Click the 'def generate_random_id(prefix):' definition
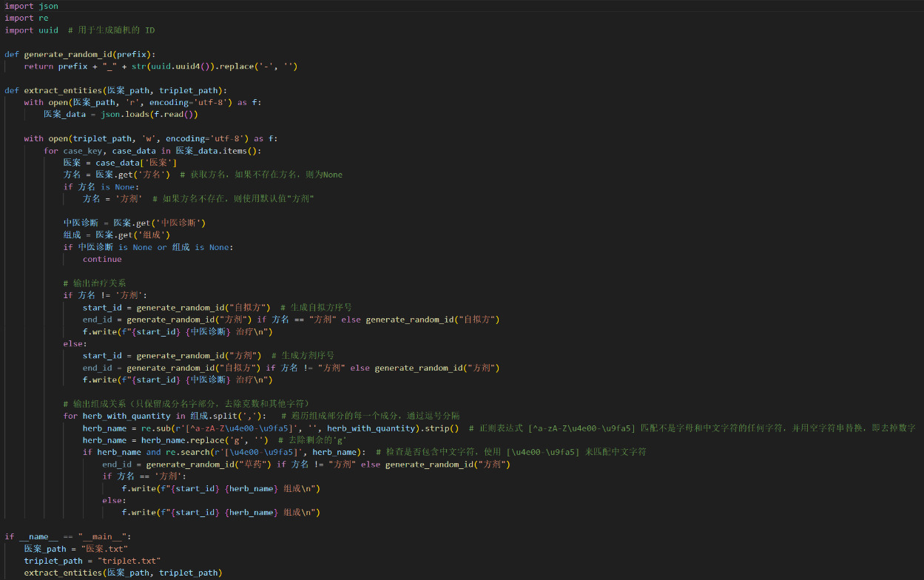This screenshot has width=924, height=580. pyautogui.click(x=80, y=54)
